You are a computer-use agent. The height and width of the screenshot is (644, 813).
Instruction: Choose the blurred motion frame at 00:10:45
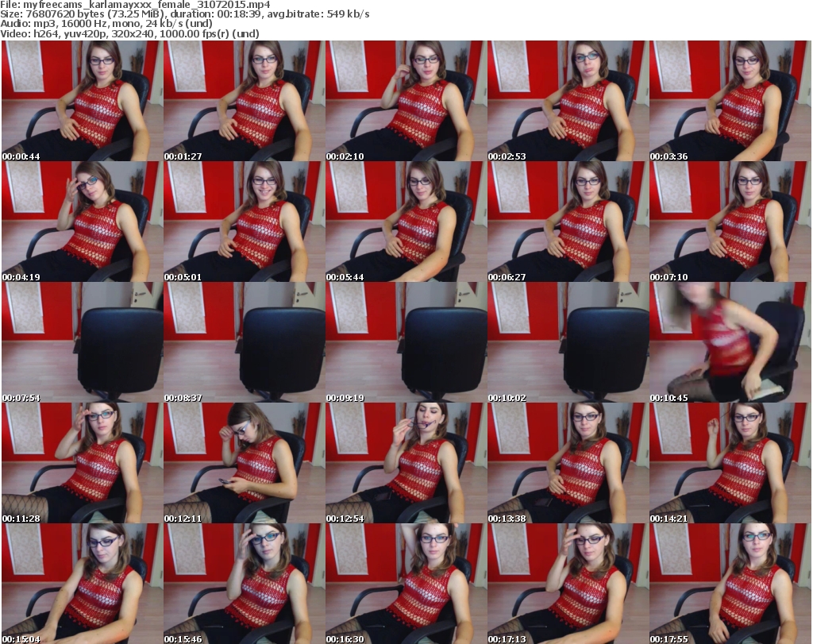point(730,342)
